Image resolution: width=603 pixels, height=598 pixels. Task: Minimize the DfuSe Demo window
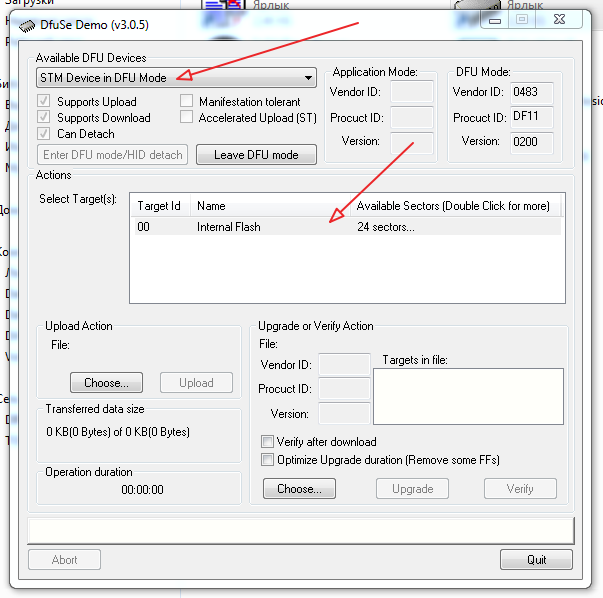tap(495, 19)
